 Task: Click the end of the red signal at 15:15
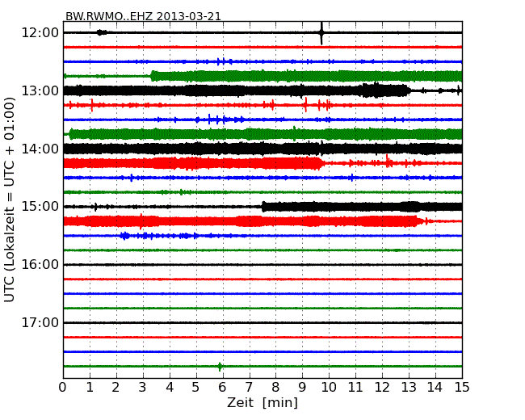(418, 221)
